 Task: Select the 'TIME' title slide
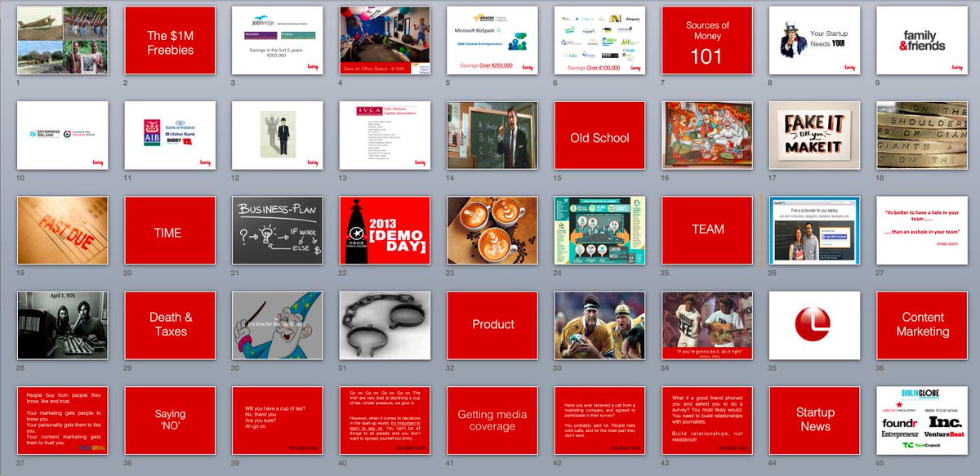point(170,230)
